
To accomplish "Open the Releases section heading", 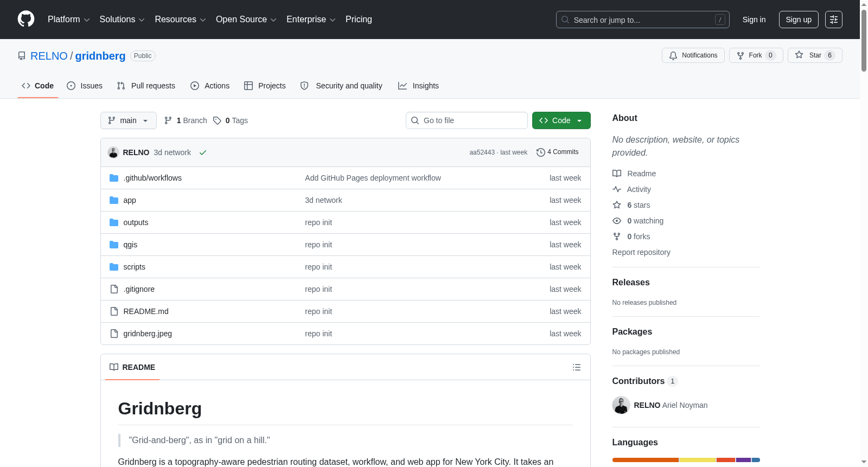I will pos(631,283).
